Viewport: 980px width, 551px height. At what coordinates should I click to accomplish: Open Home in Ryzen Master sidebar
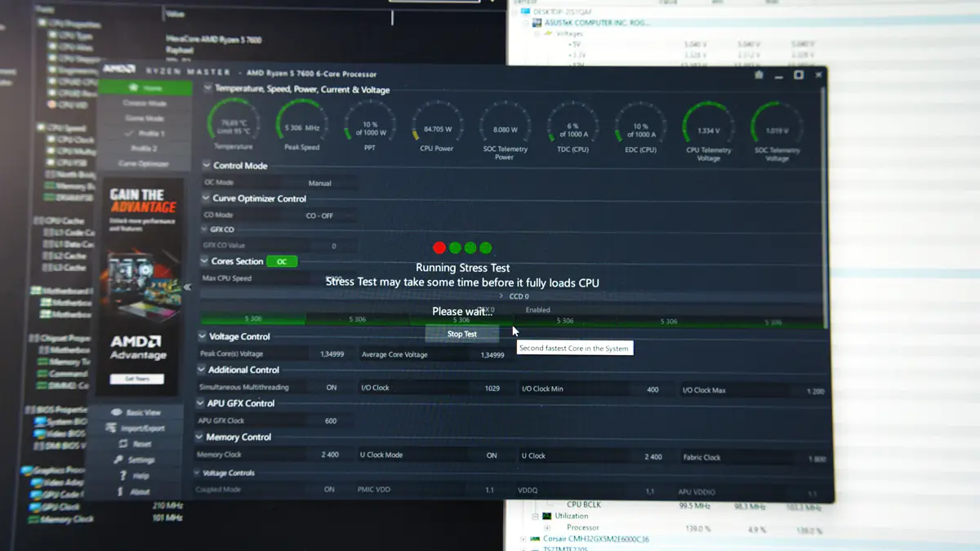[x=145, y=88]
